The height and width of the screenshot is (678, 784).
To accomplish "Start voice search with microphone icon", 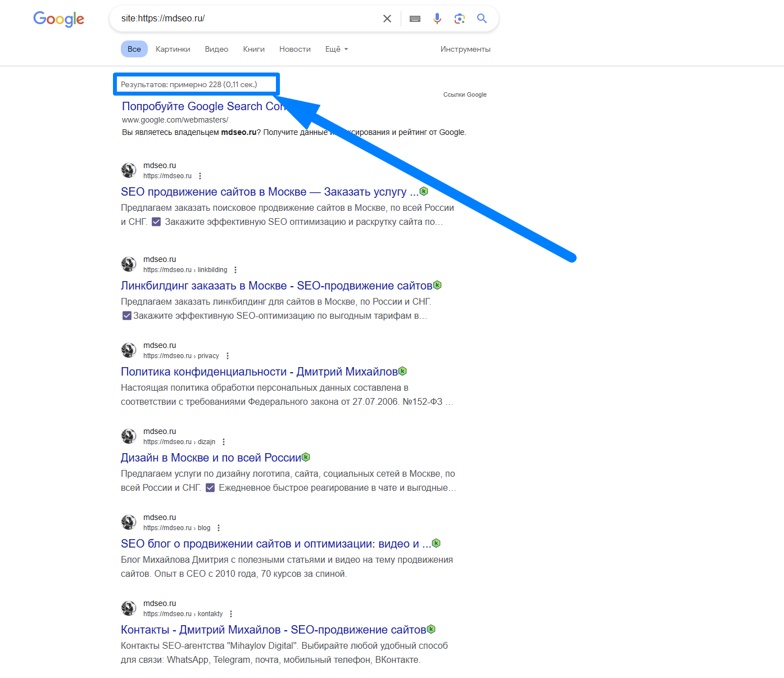I will coord(437,19).
